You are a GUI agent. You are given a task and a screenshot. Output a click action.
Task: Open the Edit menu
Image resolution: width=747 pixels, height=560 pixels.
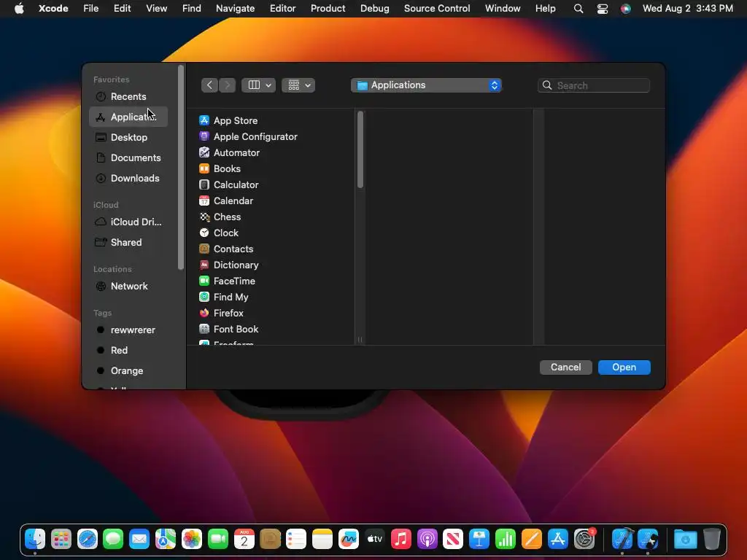click(123, 9)
